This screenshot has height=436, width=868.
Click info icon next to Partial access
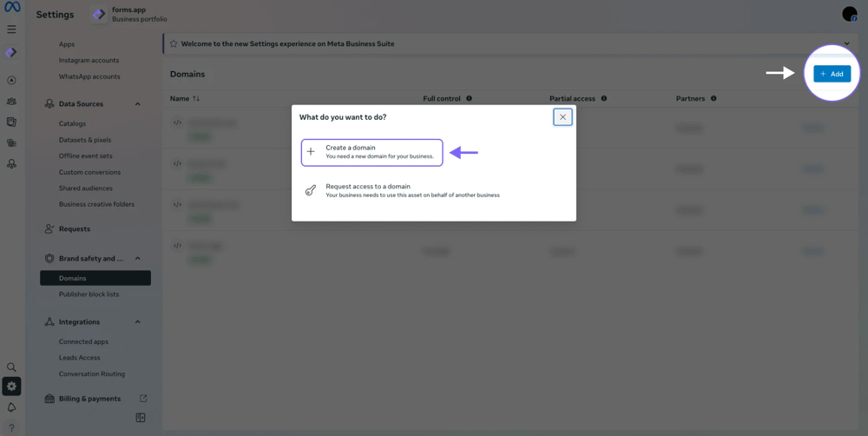click(x=604, y=99)
